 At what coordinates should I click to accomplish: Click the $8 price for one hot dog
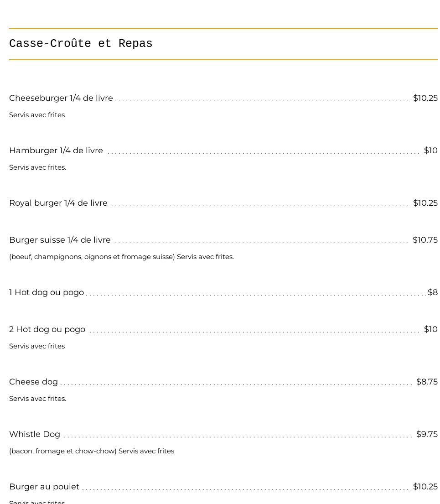(433, 292)
